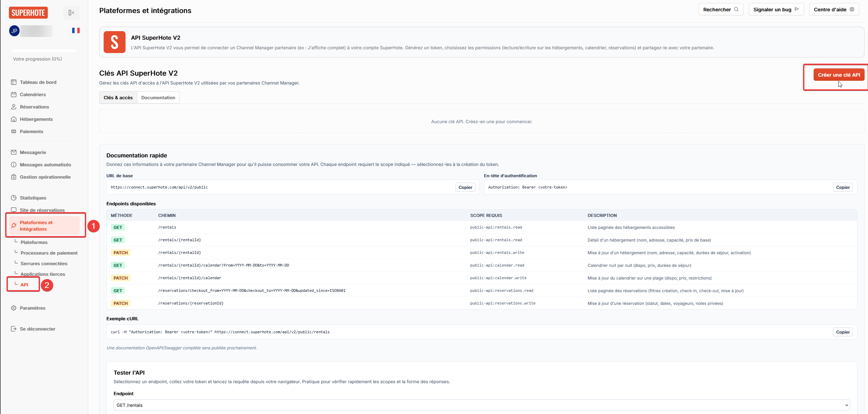This screenshot has height=414, width=868.
Task: Click the GET /reservations?checkout_from path
Action: (x=252, y=290)
